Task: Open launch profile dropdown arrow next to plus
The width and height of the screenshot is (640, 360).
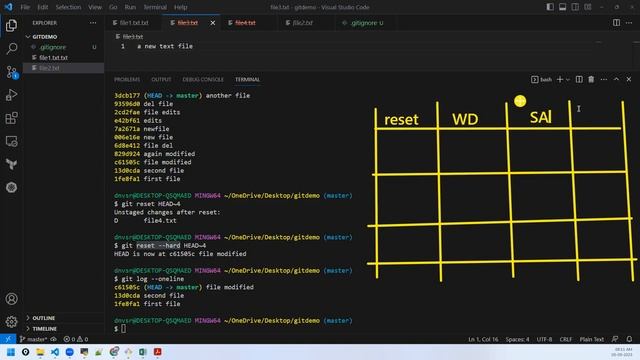Action: [x=568, y=79]
